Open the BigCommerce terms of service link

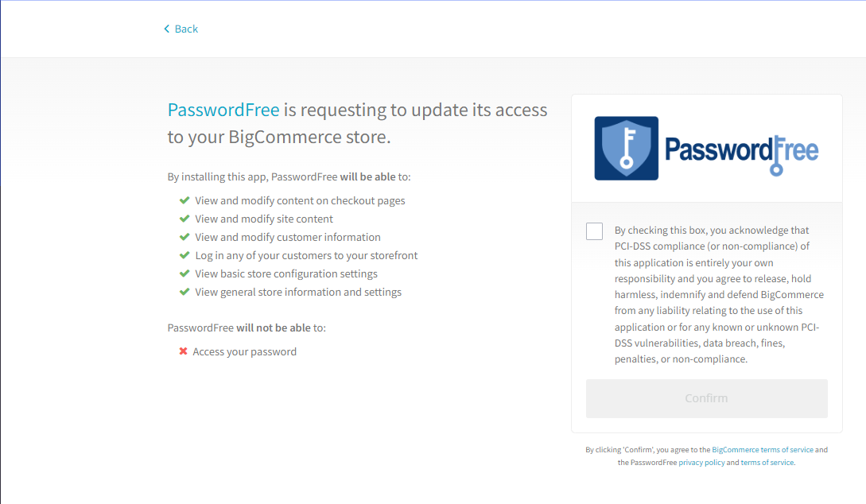point(763,450)
